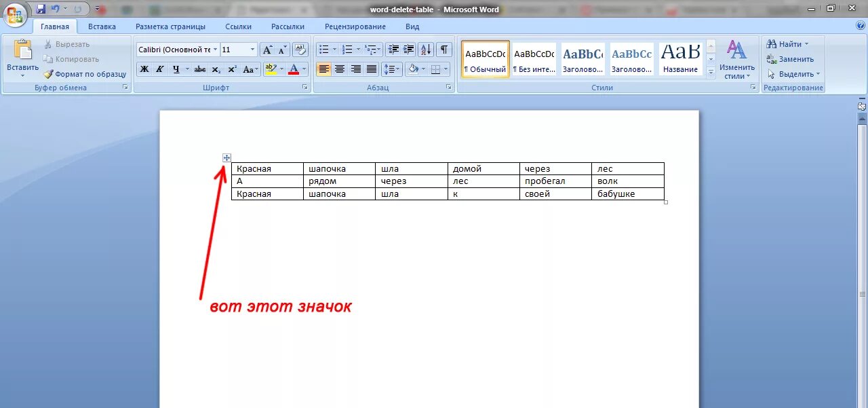The image size is (868, 408).
Task: Expand underline style arrow
Action: point(187,69)
